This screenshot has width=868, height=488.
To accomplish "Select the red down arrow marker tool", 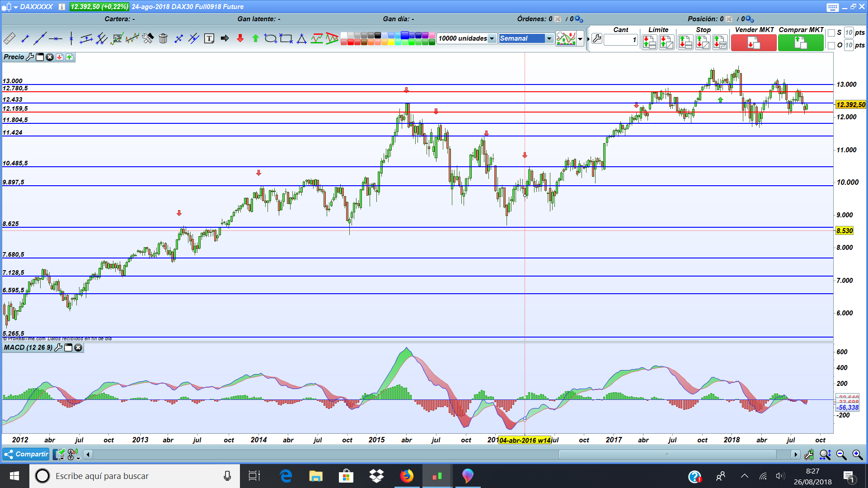I will pyautogui.click(x=240, y=39).
